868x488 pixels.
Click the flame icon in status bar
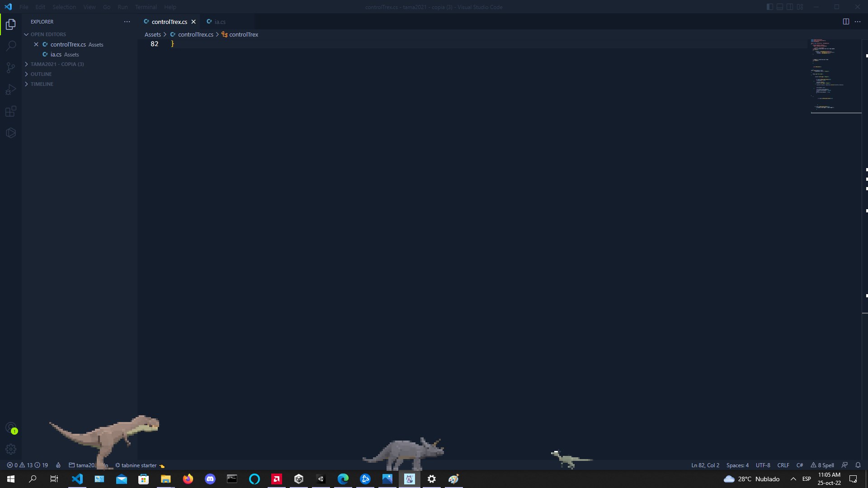pos(58,465)
